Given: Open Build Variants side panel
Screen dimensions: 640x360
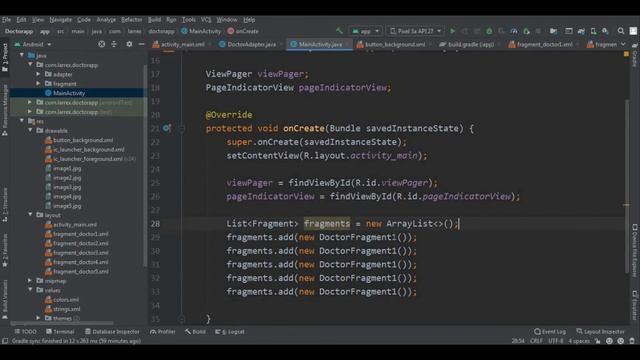Looking at the screenshot, I should coord(5,300).
